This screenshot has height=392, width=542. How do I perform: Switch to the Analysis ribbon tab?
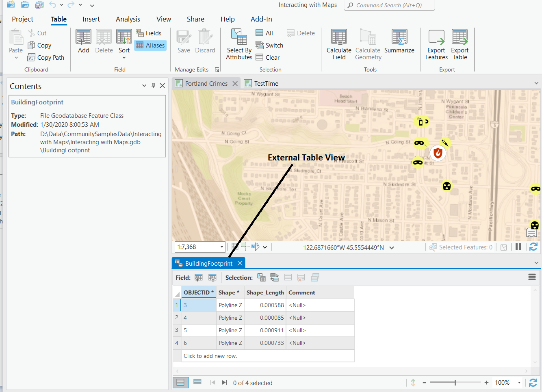(128, 19)
